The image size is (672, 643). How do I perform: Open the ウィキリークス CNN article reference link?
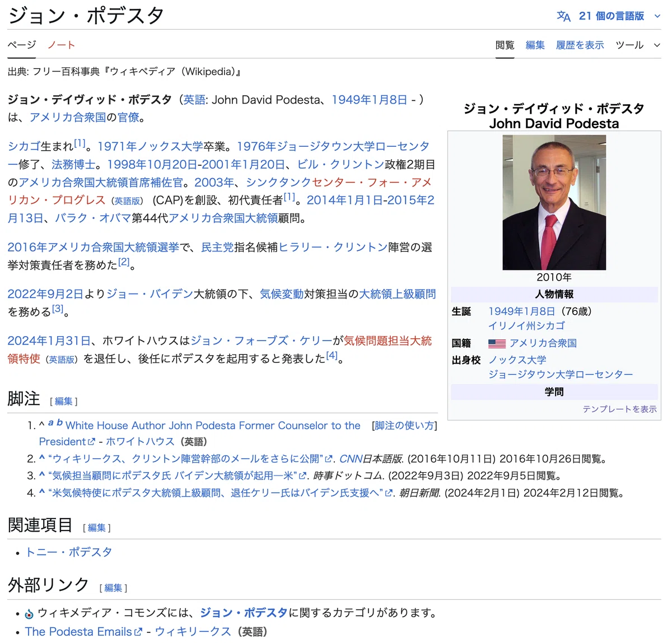[190, 459]
